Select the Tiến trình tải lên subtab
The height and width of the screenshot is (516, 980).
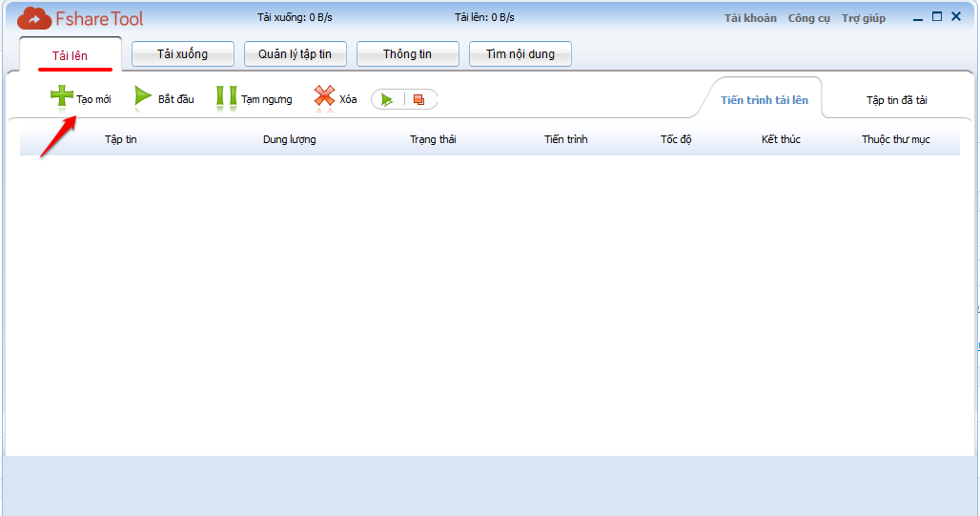coord(764,100)
